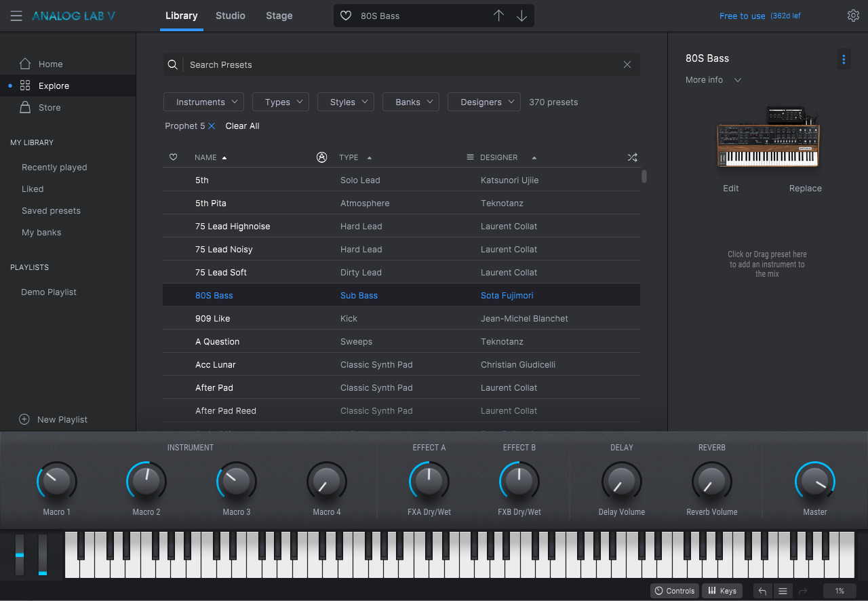Open the Styles filter dropdown
Screen dimensions: 868x601
346,102
